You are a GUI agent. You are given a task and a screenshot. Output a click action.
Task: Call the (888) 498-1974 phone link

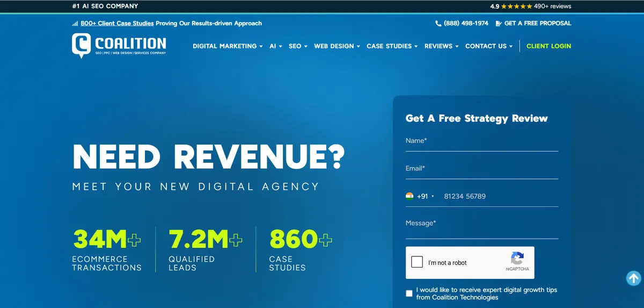pyautogui.click(x=466, y=23)
